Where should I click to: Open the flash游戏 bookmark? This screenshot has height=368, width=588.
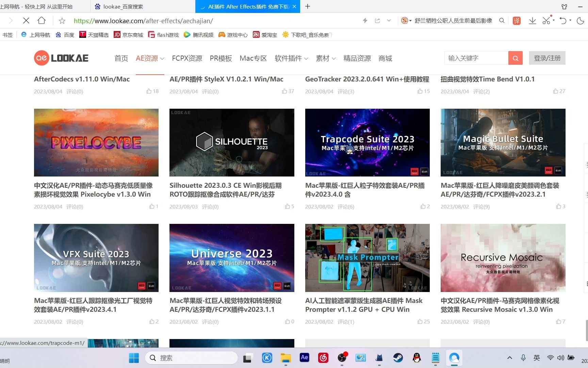tap(163, 35)
